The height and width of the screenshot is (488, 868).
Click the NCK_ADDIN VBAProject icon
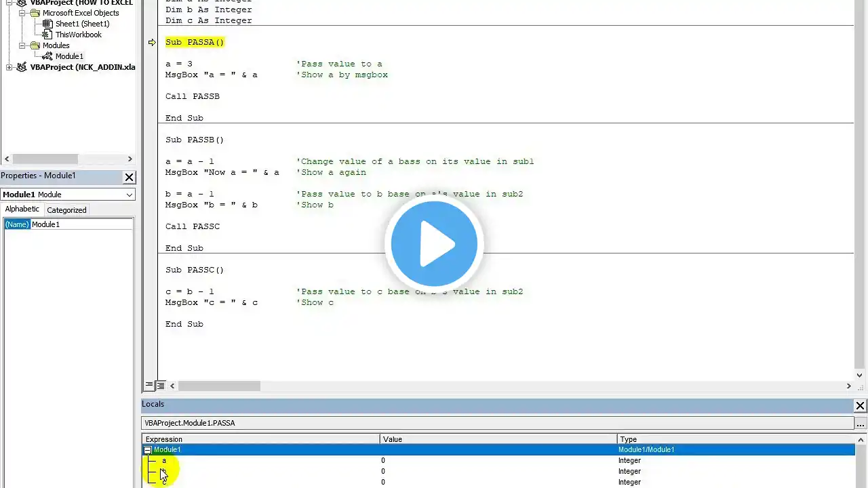tap(22, 67)
